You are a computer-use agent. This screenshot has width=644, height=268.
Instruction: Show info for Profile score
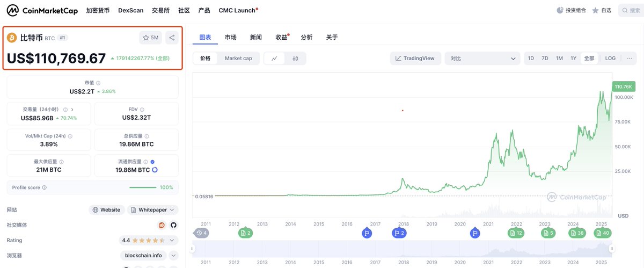coord(44,187)
